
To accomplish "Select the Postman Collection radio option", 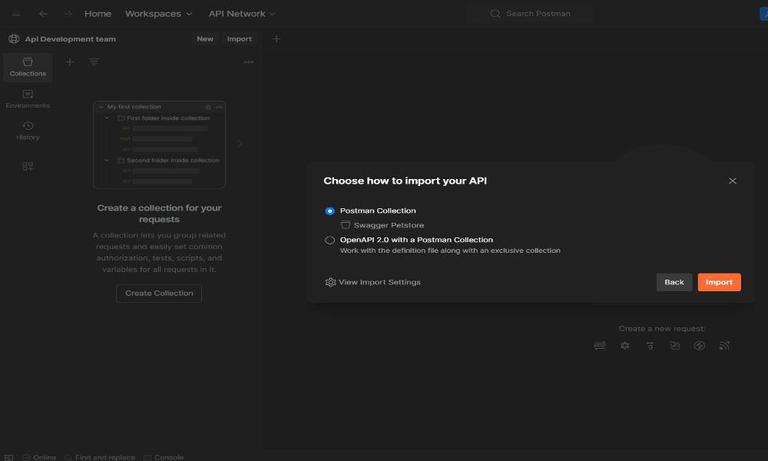I will (330, 211).
